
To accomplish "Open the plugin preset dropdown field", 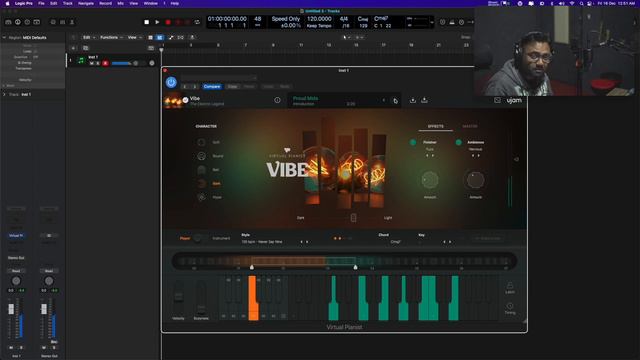I will 218,78.
